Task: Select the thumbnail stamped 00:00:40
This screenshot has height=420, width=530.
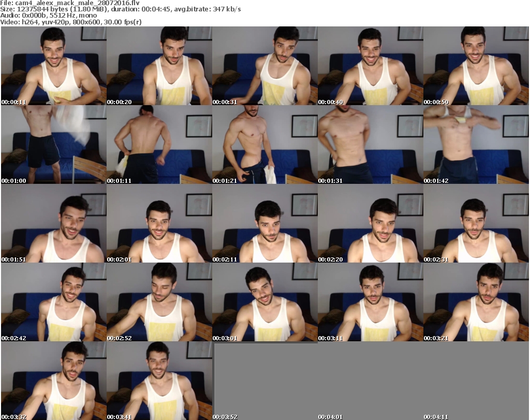Action: pyautogui.click(x=371, y=66)
